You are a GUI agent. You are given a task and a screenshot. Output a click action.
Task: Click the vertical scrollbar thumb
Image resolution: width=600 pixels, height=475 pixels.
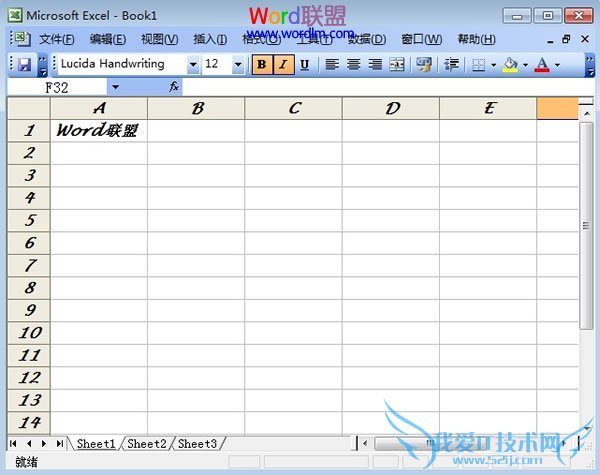point(586,226)
